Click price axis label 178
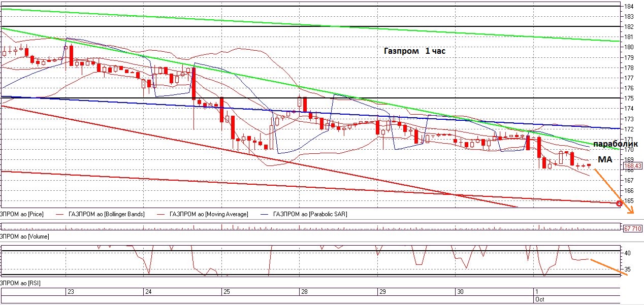The image size is (644, 305). point(629,67)
